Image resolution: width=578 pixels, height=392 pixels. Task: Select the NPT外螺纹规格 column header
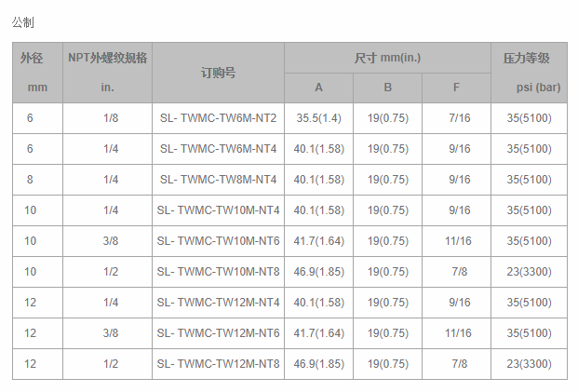(108, 58)
